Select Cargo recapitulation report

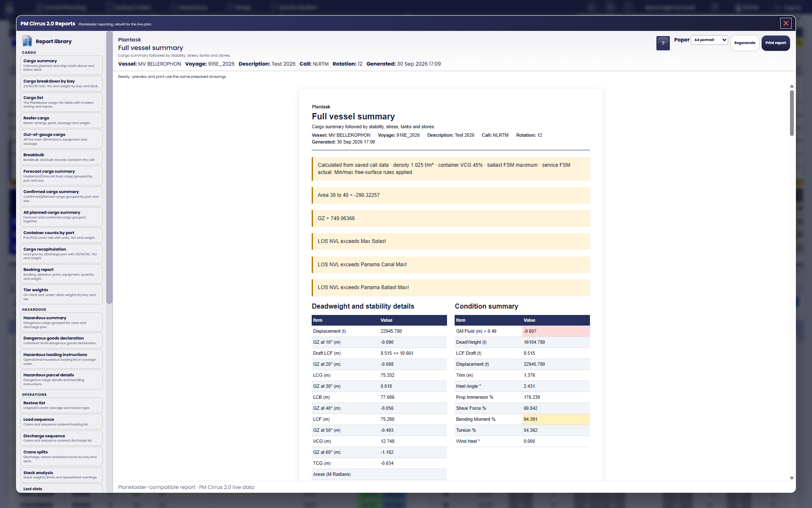[61, 253]
